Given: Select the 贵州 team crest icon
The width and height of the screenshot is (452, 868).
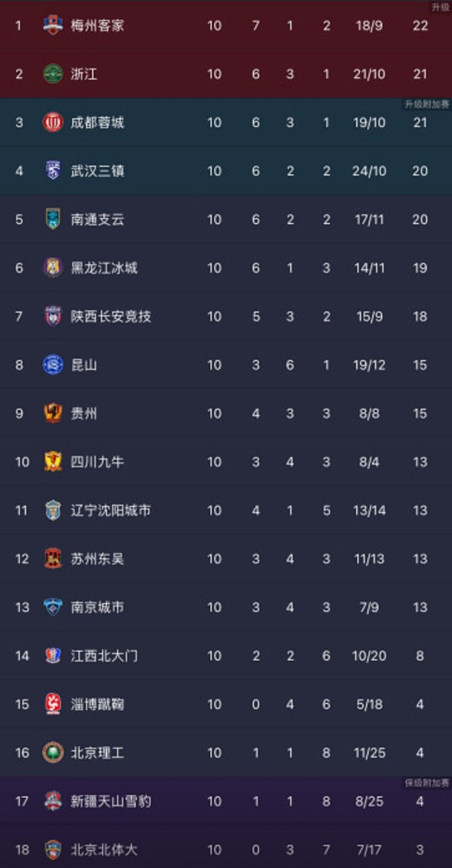Looking at the screenshot, I should [x=53, y=413].
